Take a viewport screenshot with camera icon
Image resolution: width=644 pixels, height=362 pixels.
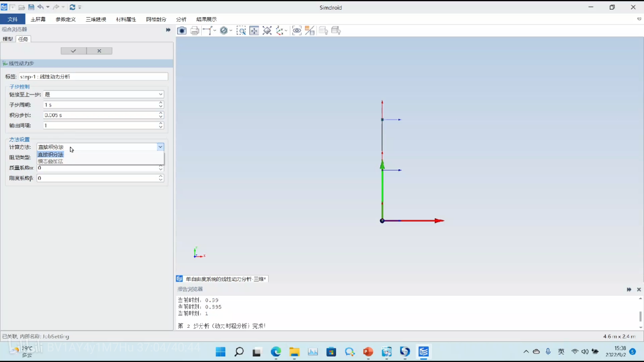[x=182, y=31]
